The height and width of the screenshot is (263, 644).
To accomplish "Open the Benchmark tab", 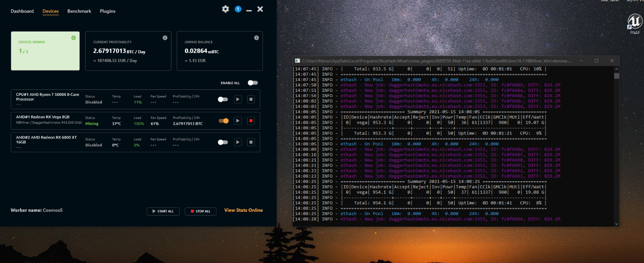I will click(x=79, y=11).
